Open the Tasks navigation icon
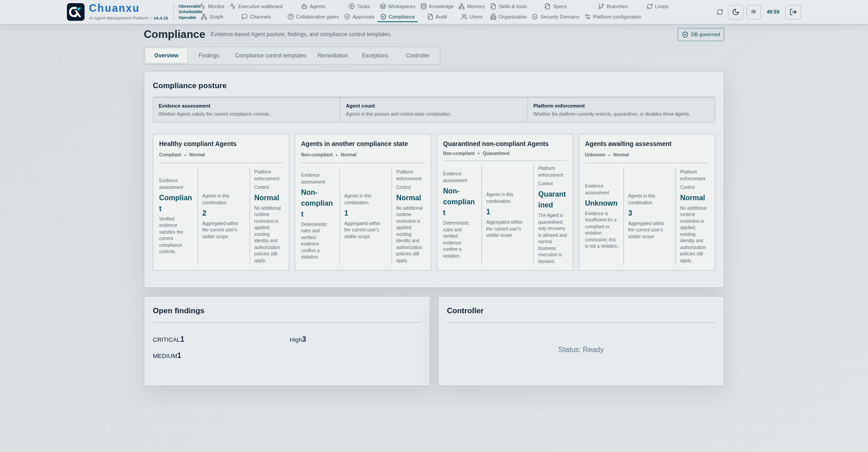Image resolution: width=868 pixels, height=452 pixels. tap(352, 6)
